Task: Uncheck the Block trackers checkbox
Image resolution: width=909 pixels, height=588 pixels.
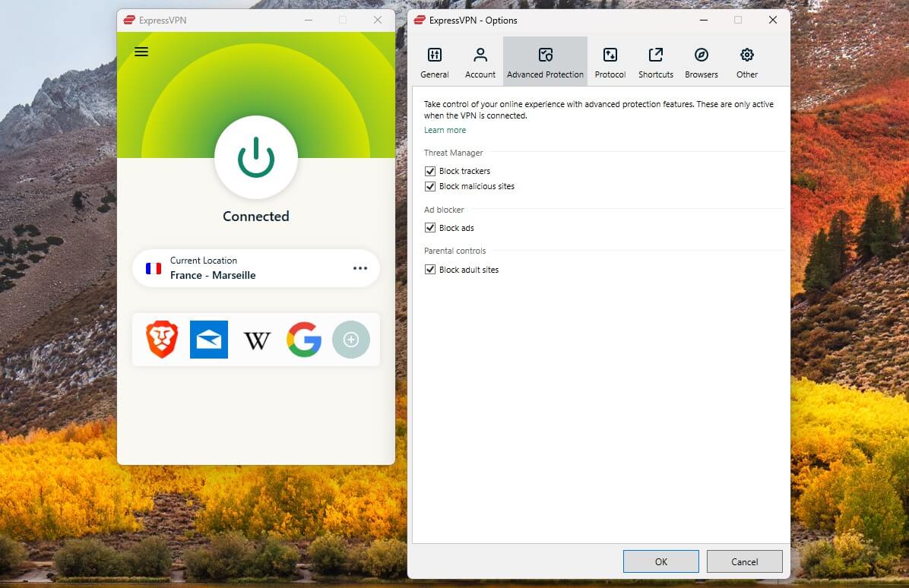Action: click(x=430, y=171)
